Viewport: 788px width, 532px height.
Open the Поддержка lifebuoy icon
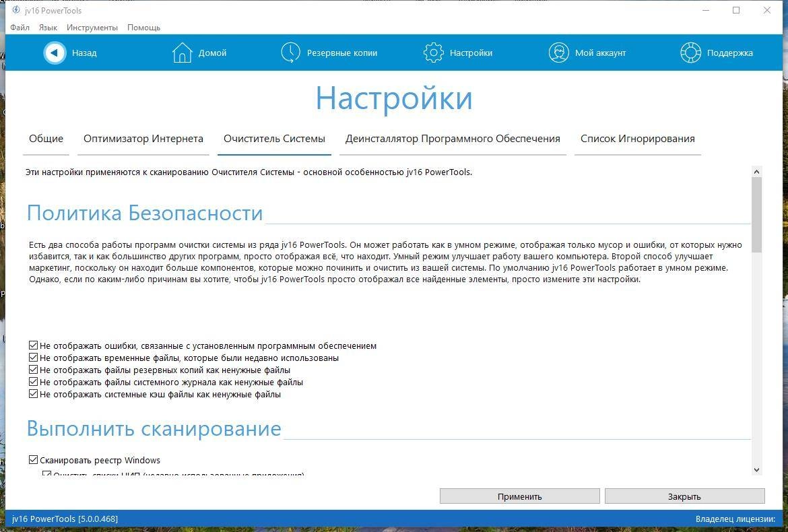point(690,53)
